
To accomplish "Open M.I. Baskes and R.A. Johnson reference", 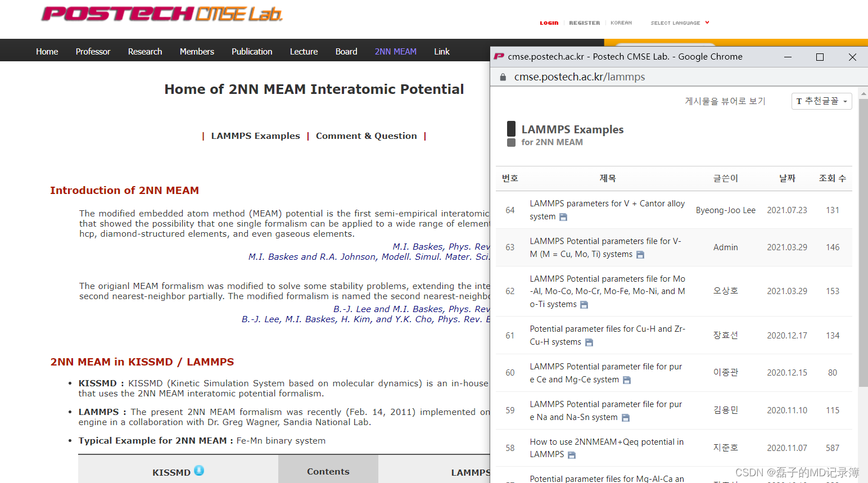I will (x=369, y=257).
